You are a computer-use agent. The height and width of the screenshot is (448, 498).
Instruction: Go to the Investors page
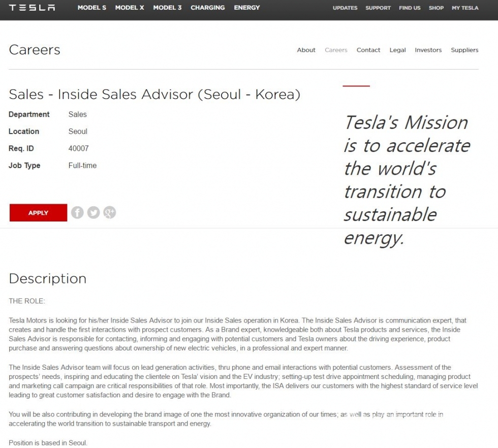click(428, 50)
